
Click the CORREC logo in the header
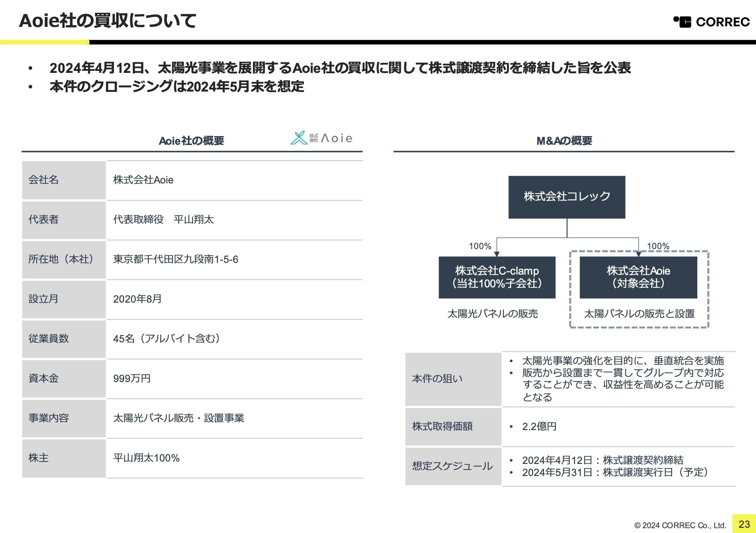click(x=711, y=22)
